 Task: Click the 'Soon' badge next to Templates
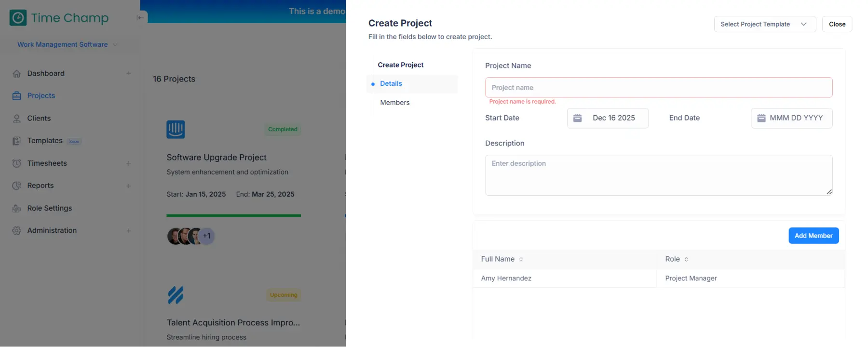point(74,142)
